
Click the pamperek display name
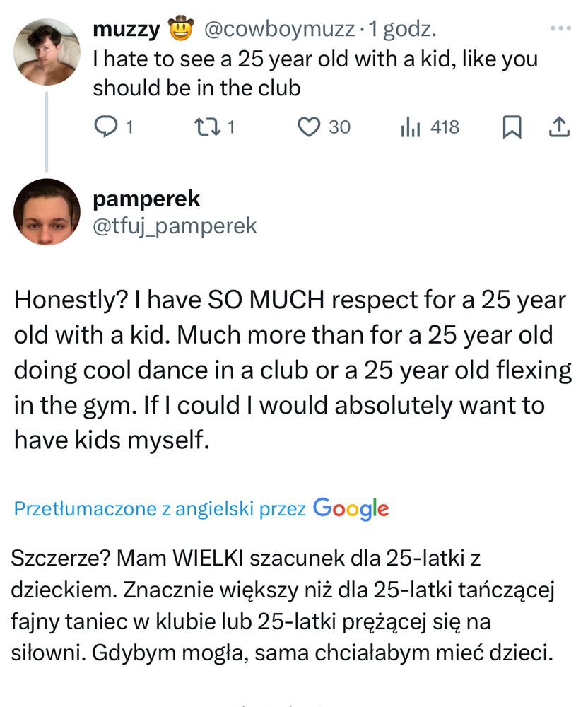coord(146,199)
